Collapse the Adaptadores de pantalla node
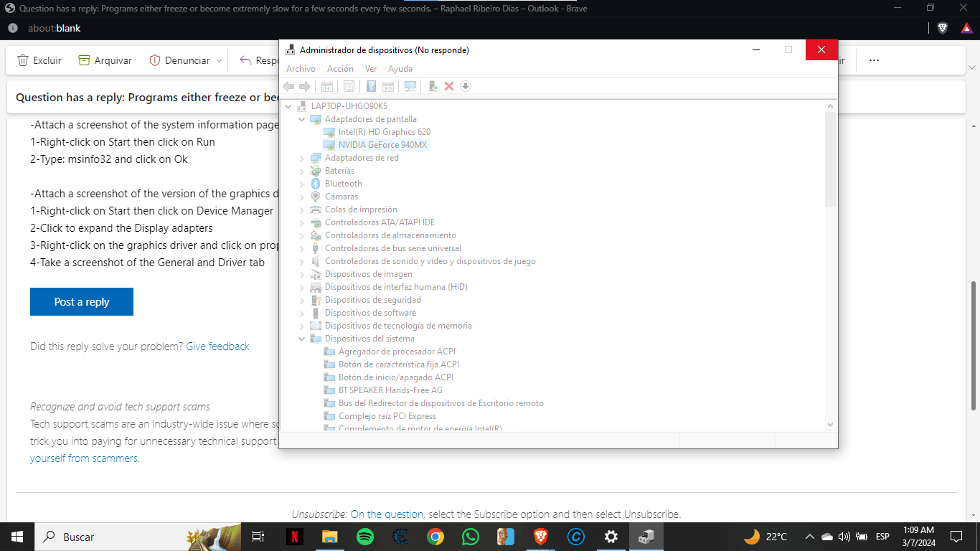This screenshot has height=551, width=980. 302,119
